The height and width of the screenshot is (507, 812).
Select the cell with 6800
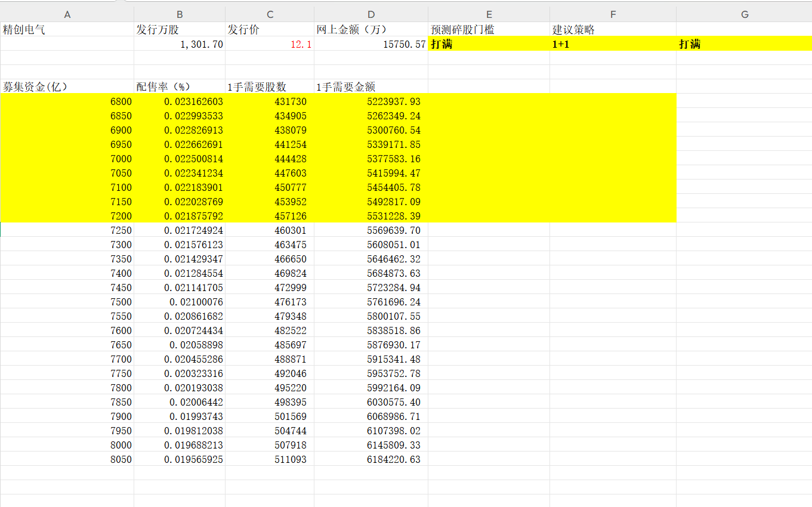pyautogui.click(x=67, y=101)
